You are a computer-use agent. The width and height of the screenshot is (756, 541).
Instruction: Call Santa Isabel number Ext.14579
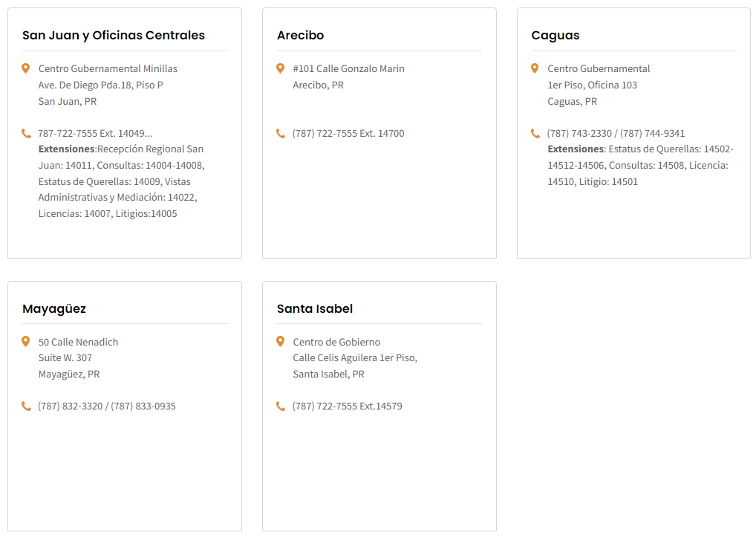[347, 406]
